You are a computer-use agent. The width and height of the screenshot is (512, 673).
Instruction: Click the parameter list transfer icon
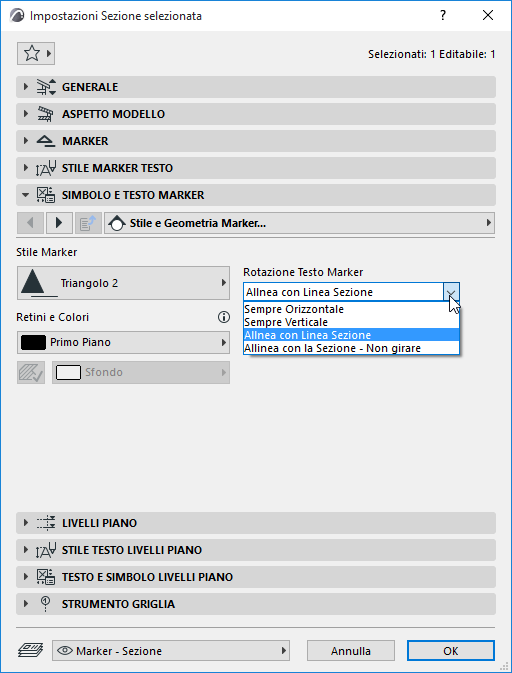point(88,223)
